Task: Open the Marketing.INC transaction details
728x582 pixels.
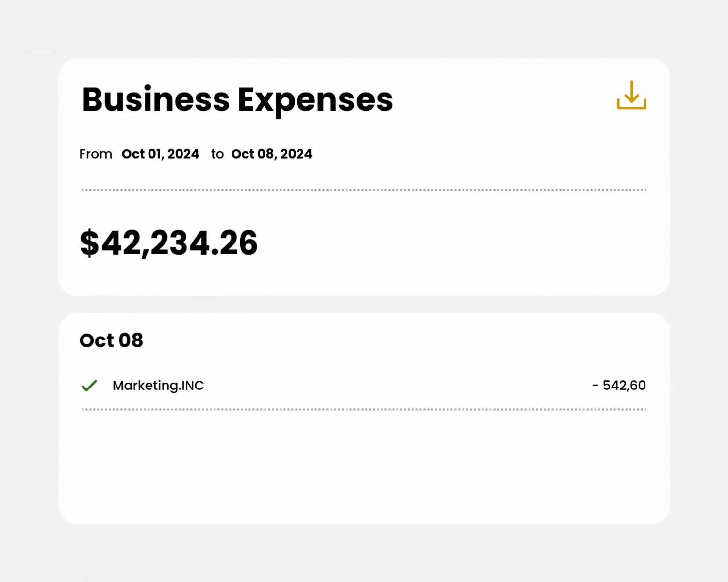Action: coord(158,386)
